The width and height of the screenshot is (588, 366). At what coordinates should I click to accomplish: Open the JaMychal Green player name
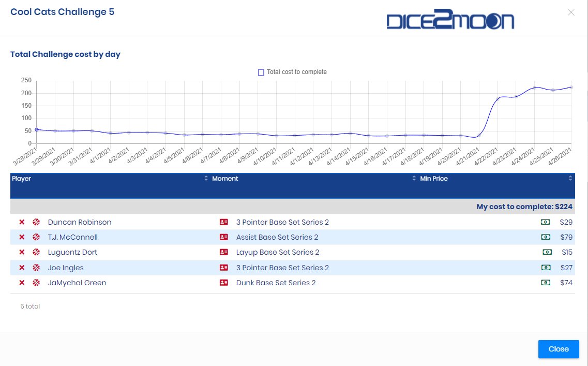point(77,282)
